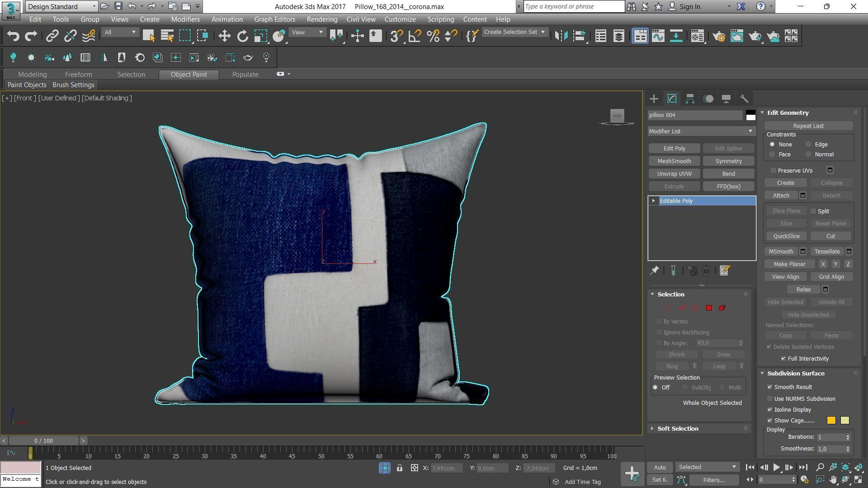Click Mirror tool icon

pyautogui.click(x=561, y=36)
